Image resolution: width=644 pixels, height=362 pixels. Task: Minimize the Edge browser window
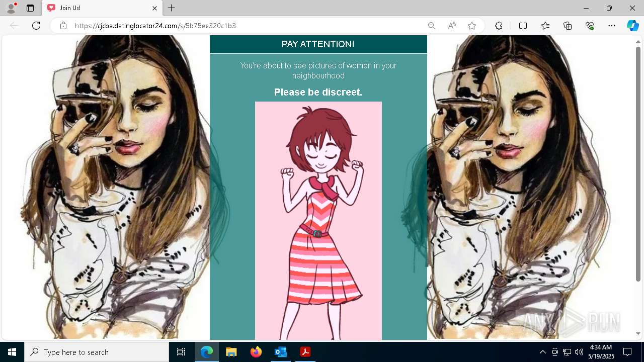tap(586, 8)
